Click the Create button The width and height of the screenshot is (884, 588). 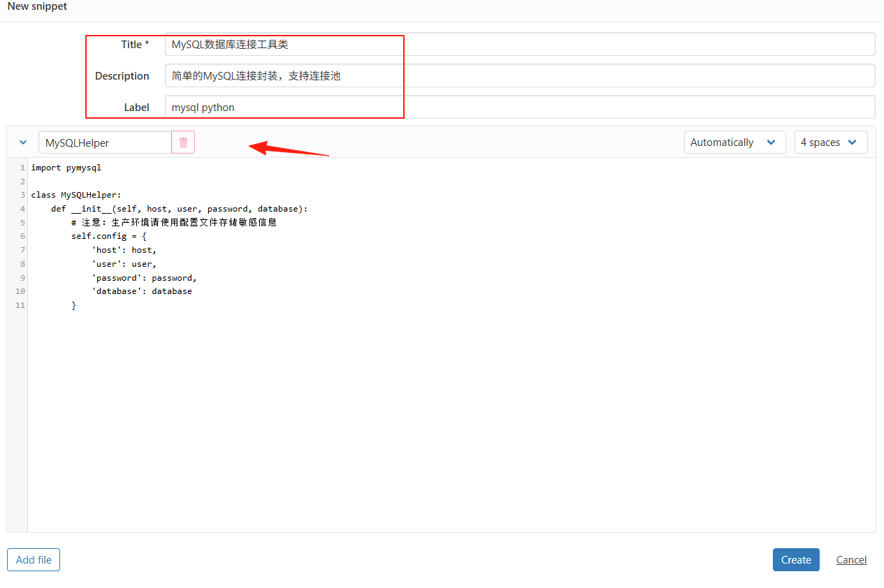pos(796,560)
